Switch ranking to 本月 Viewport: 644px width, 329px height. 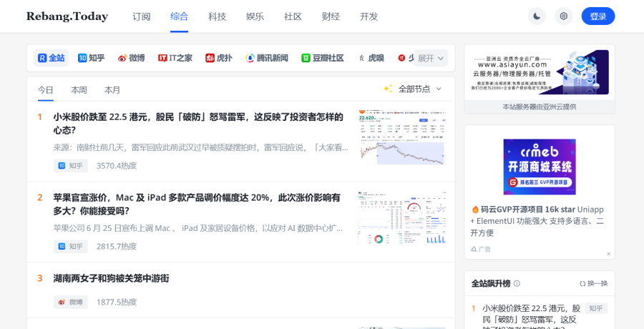(x=112, y=89)
